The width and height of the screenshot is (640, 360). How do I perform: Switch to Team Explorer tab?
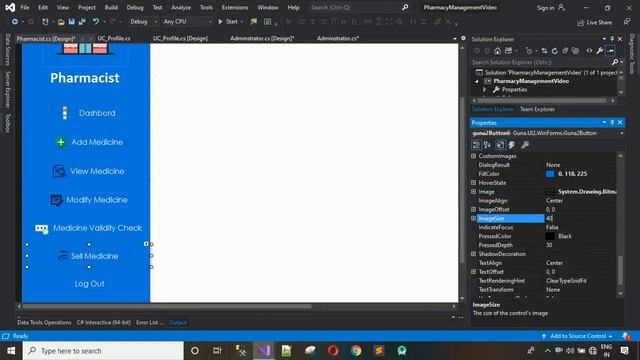coord(537,109)
